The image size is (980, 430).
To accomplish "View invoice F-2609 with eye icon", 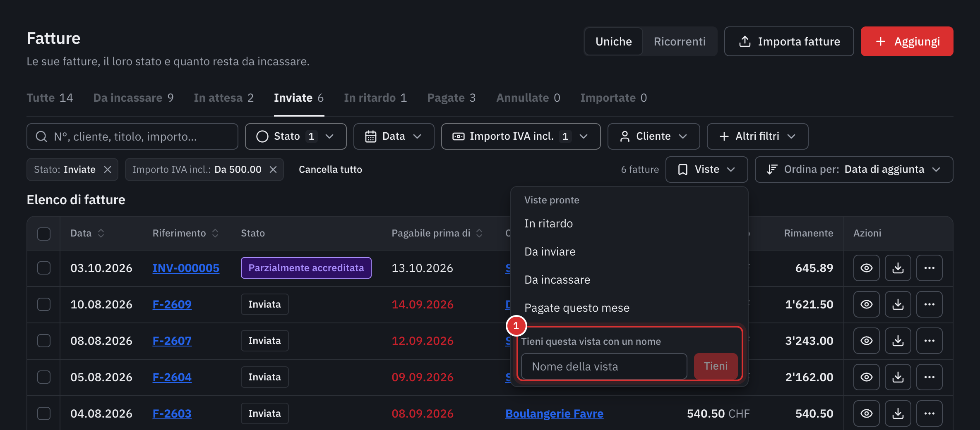I will 866,304.
